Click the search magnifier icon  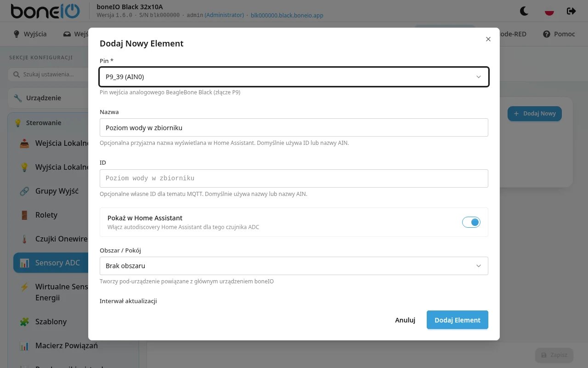tap(17, 75)
